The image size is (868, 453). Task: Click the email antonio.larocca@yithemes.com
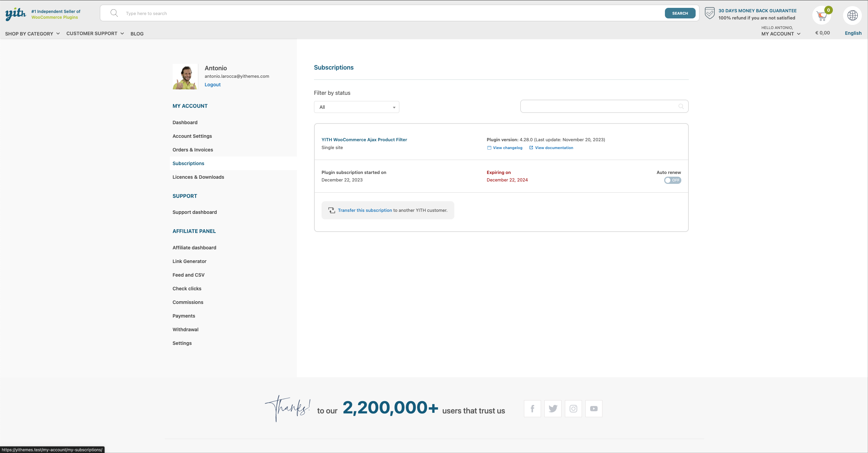tap(237, 76)
